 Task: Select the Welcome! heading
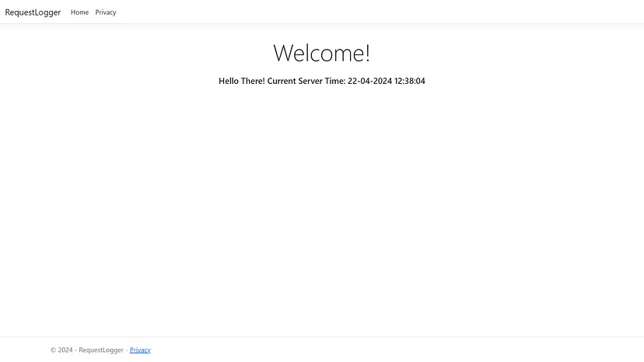[321, 53]
